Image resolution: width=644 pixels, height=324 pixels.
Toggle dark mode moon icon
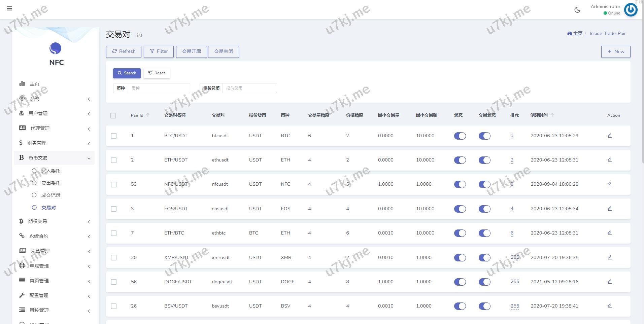tap(577, 10)
